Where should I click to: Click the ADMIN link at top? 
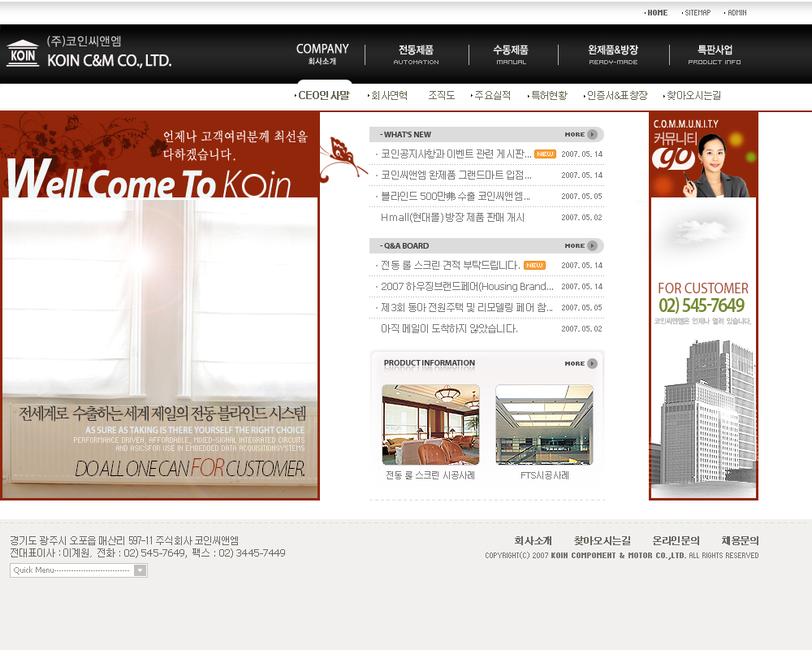tap(736, 13)
